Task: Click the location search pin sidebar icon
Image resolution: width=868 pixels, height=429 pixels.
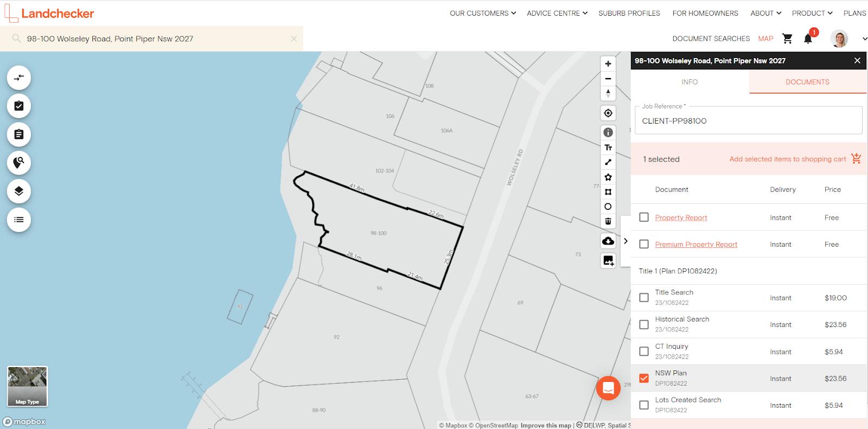Action: coord(19,163)
